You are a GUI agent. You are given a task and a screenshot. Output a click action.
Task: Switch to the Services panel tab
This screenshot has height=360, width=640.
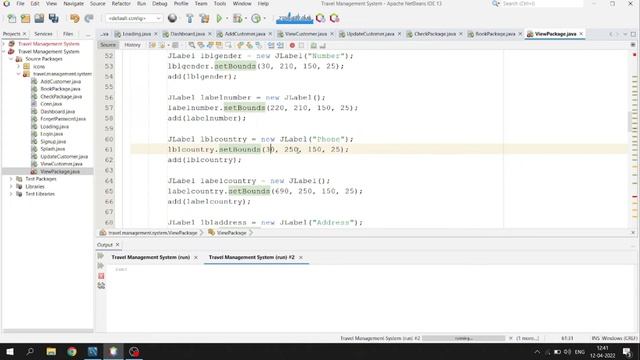tap(43, 34)
